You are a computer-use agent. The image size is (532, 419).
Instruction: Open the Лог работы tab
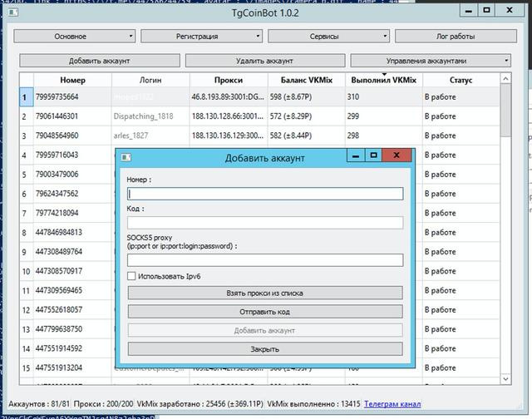click(456, 36)
